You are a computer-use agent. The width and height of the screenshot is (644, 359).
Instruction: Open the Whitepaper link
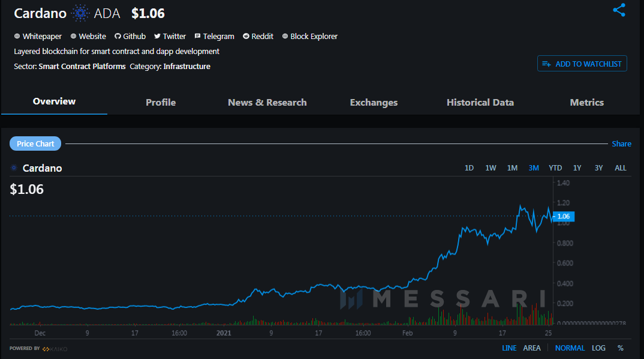coord(38,37)
